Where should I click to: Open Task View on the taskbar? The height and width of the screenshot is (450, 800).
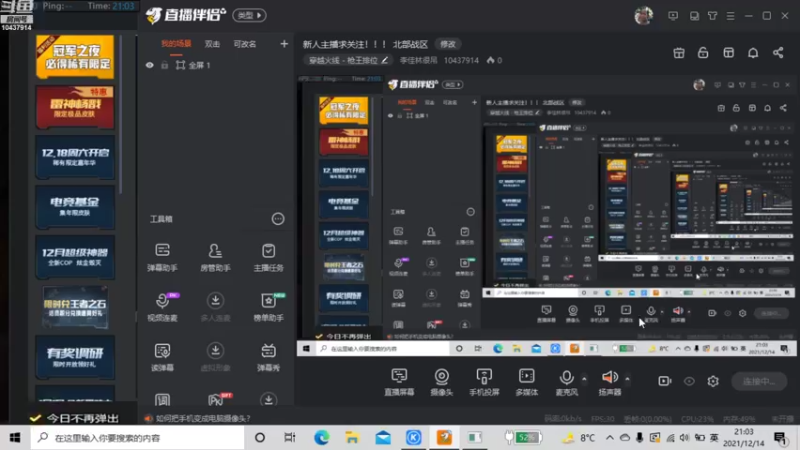coord(290,438)
